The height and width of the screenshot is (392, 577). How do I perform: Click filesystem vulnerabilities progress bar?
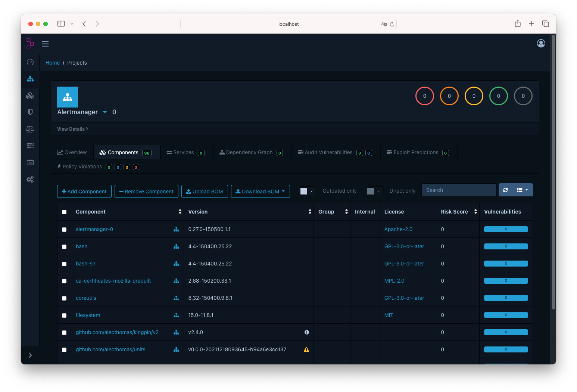(x=506, y=315)
